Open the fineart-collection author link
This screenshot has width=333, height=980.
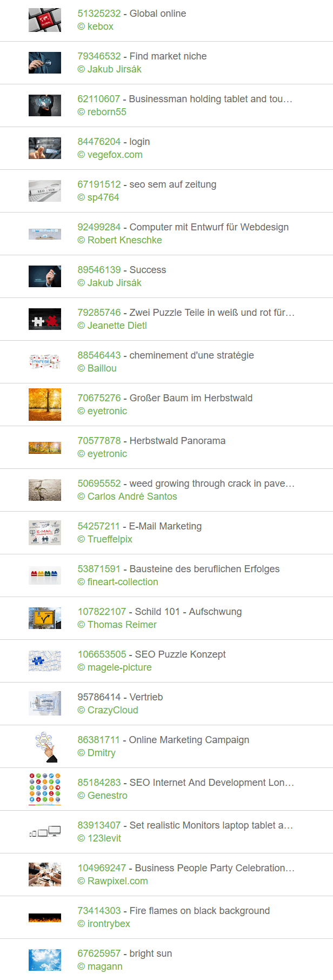coord(118,582)
